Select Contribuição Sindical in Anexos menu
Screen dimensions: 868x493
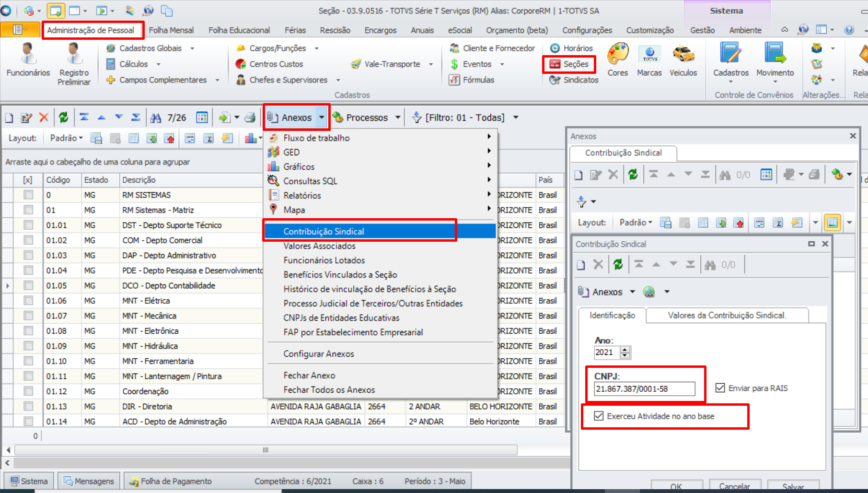click(x=381, y=232)
